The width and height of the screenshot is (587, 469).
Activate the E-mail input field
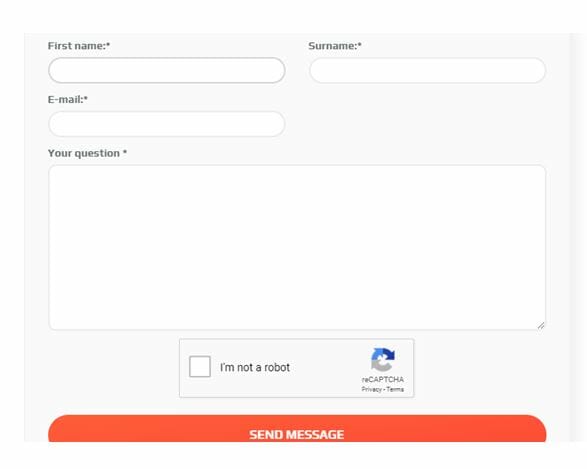(167, 124)
